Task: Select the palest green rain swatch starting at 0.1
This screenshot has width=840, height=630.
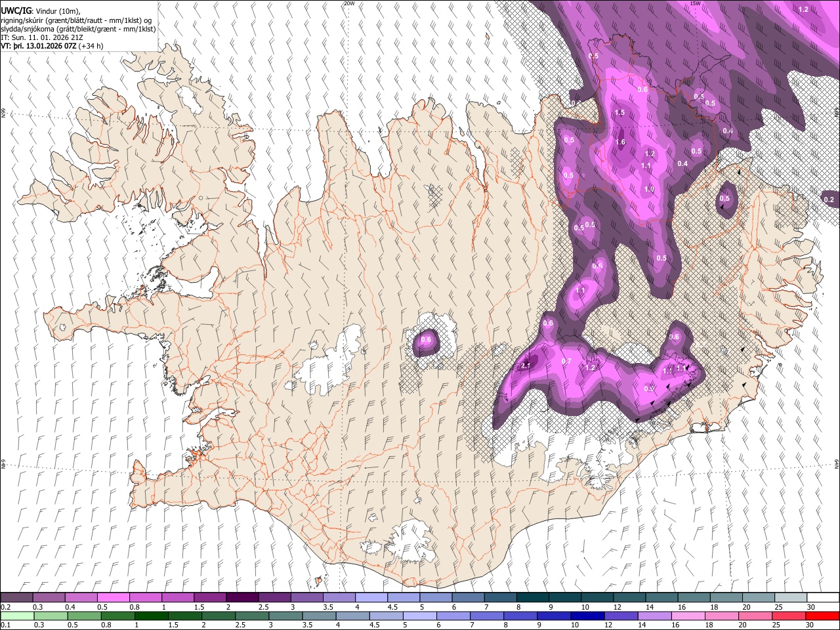Action: [x=18, y=616]
